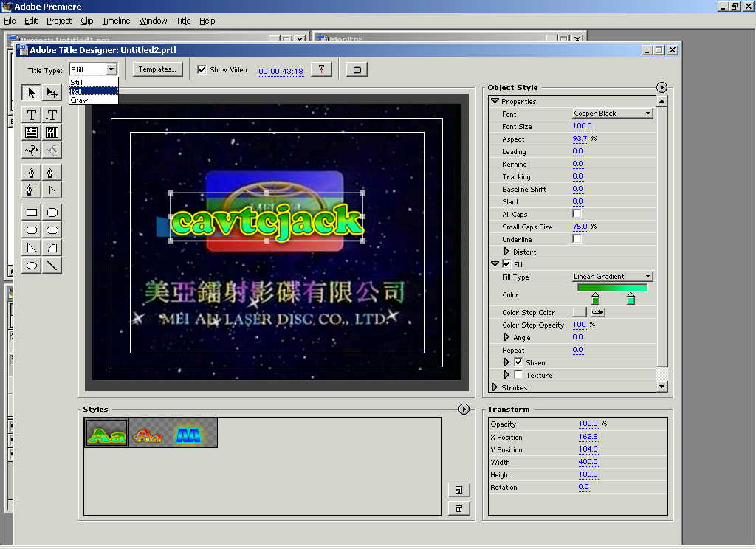Viewport: 756px width, 549px height.
Task: Select the Rectangle shape tool
Action: 31,212
